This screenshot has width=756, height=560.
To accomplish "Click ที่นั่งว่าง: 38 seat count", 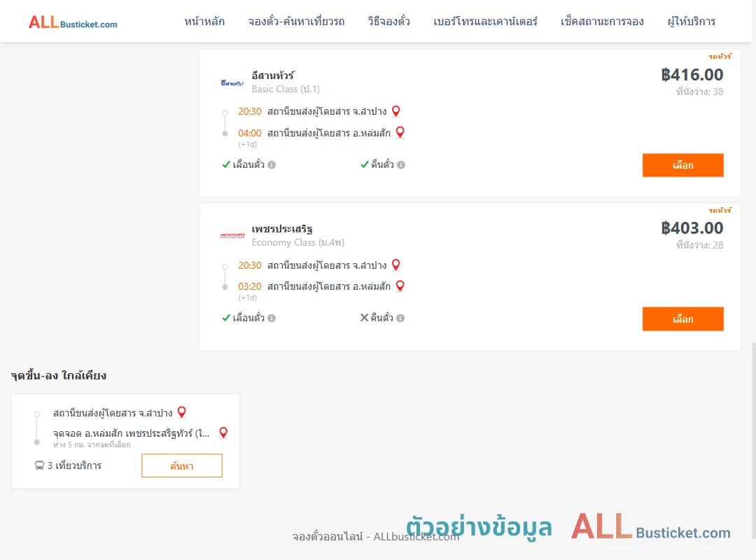I will click(699, 92).
